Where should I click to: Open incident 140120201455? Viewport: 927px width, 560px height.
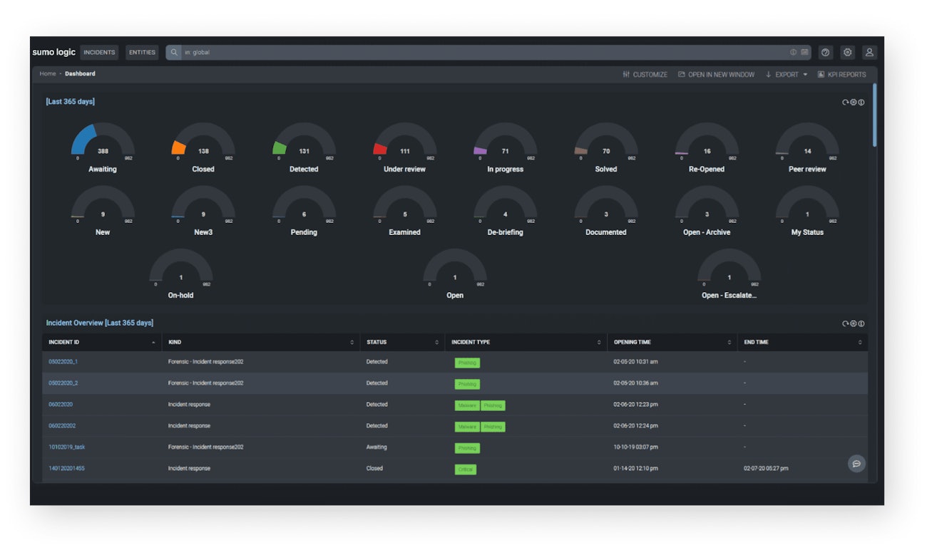pyautogui.click(x=66, y=469)
